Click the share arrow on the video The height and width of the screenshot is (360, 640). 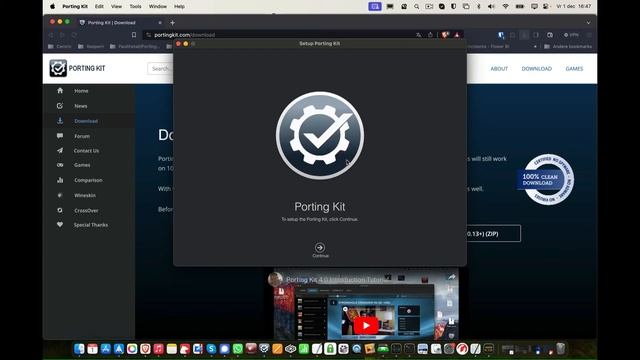click(x=451, y=277)
